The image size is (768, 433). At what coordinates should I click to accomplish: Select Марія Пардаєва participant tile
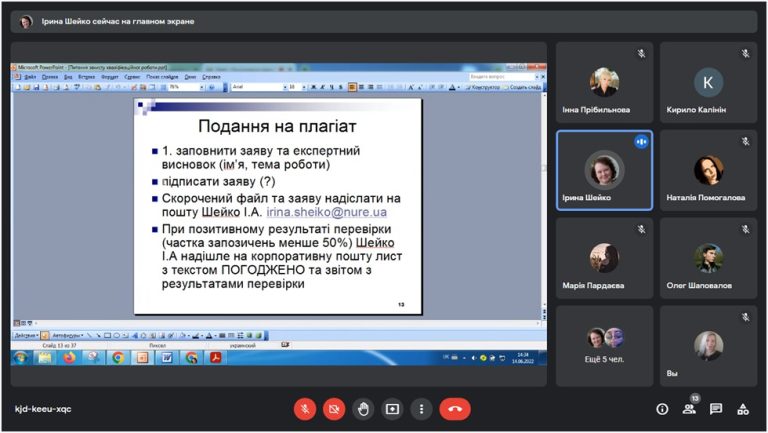click(604, 258)
